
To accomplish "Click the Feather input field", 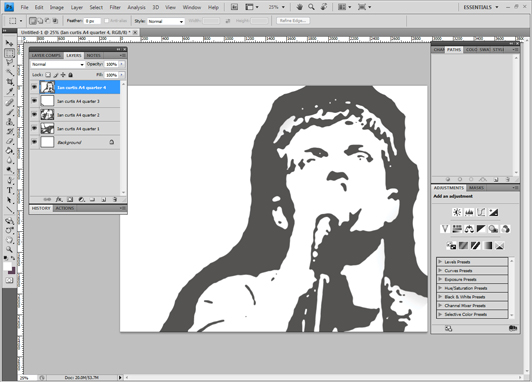I will [92, 21].
